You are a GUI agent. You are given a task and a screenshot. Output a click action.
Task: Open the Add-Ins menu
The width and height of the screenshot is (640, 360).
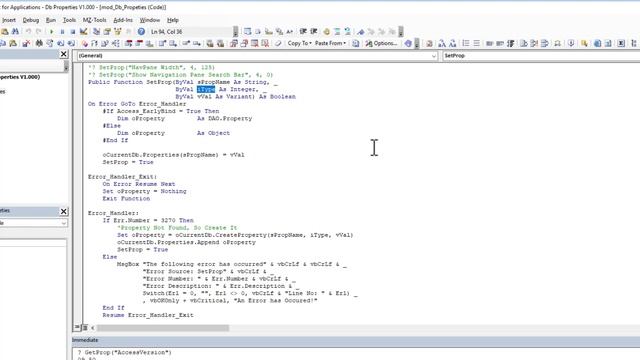tap(123, 20)
